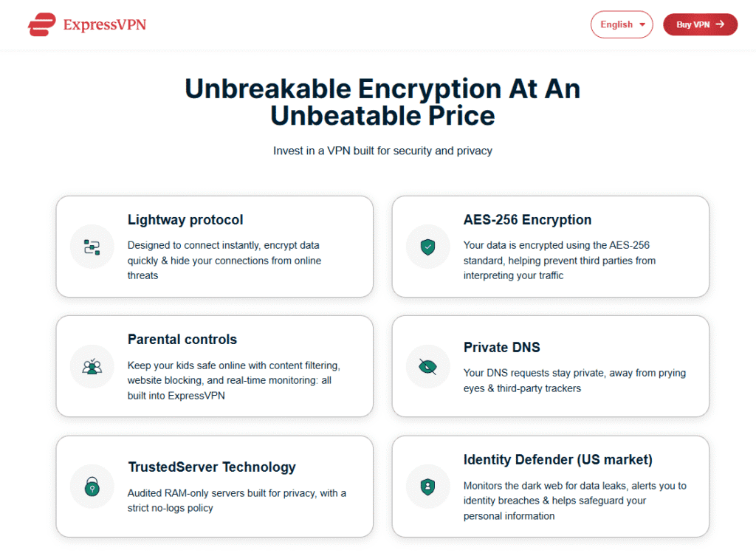Open the English language dropdown
Viewport: 756px width, 553px height.
pos(622,24)
